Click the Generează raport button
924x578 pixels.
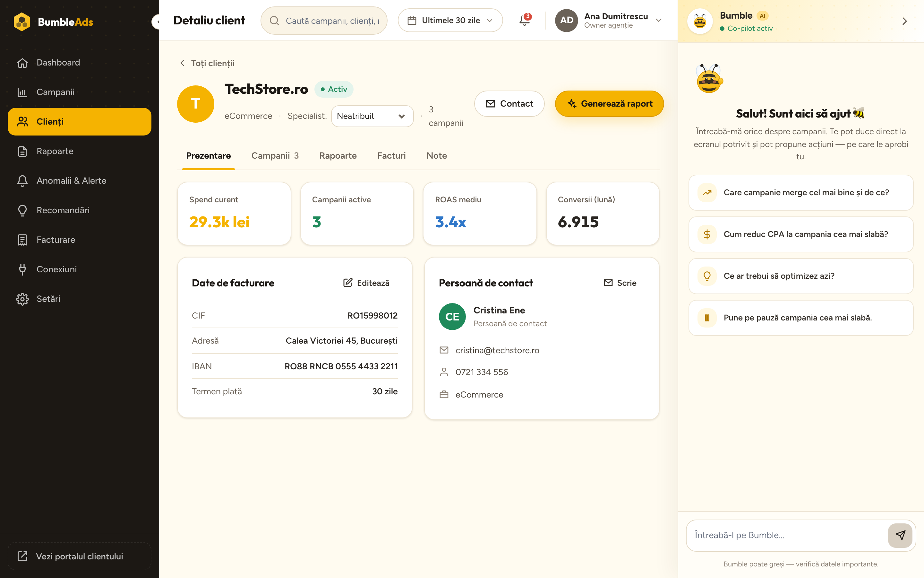(609, 104)
